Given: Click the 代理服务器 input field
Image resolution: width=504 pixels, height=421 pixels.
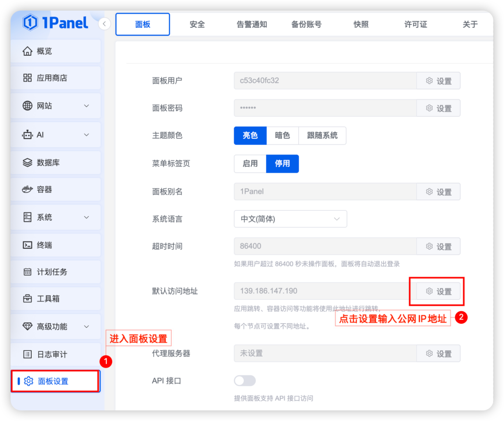Looking at the screenshot, I should click(325, 353).
